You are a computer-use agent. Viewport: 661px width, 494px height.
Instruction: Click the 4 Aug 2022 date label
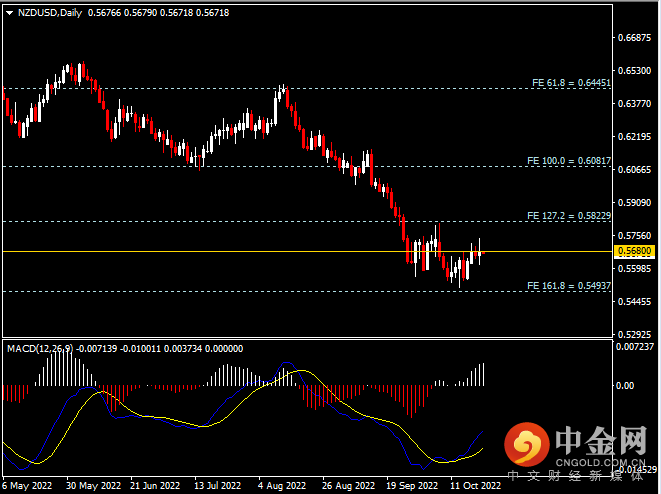tap(282, 486)
